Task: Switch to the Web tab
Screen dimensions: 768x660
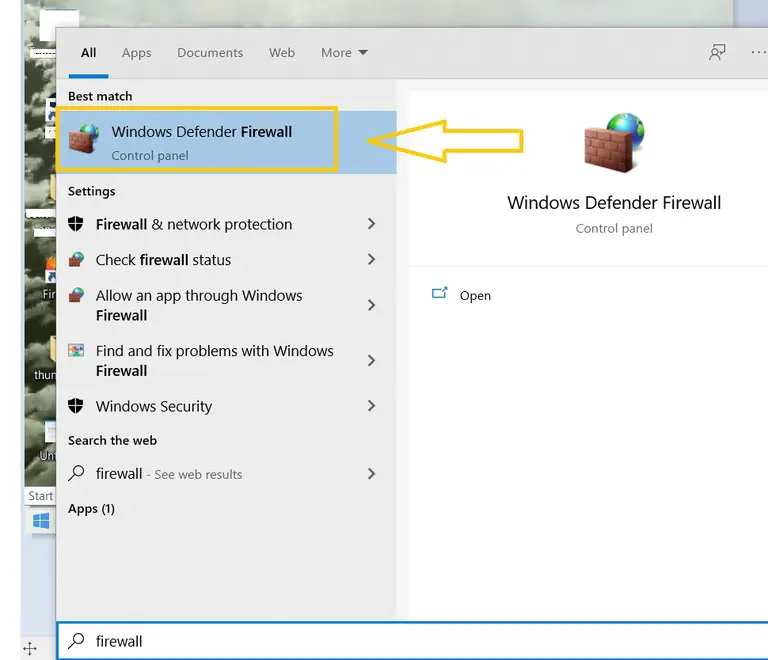Action: pyautogui.click(x=282, y=53)
